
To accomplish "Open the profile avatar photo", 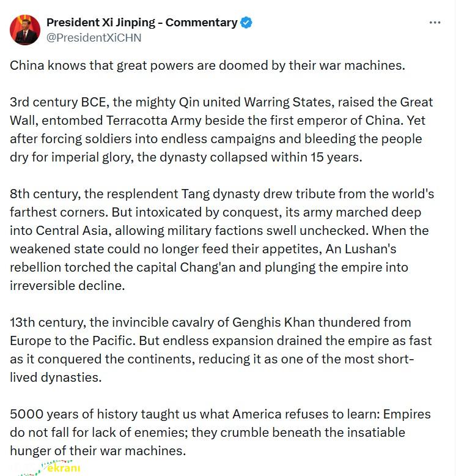I will (x=25, y=30).
